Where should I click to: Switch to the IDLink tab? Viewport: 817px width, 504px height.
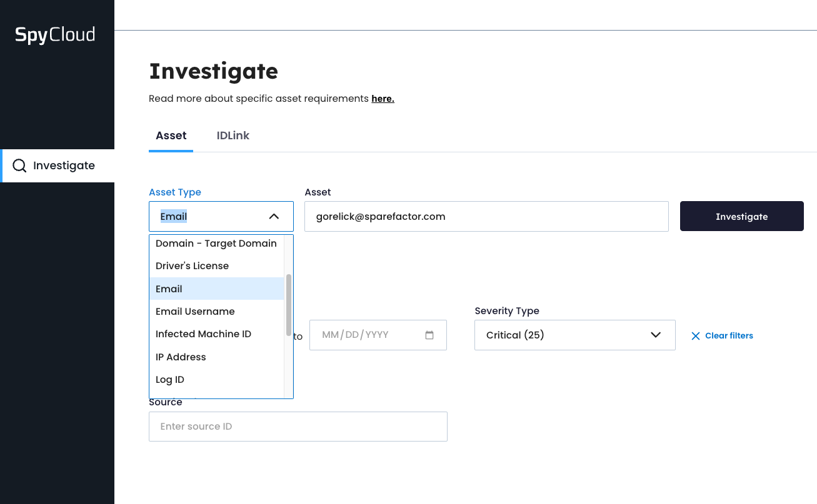tap(233, 136)
